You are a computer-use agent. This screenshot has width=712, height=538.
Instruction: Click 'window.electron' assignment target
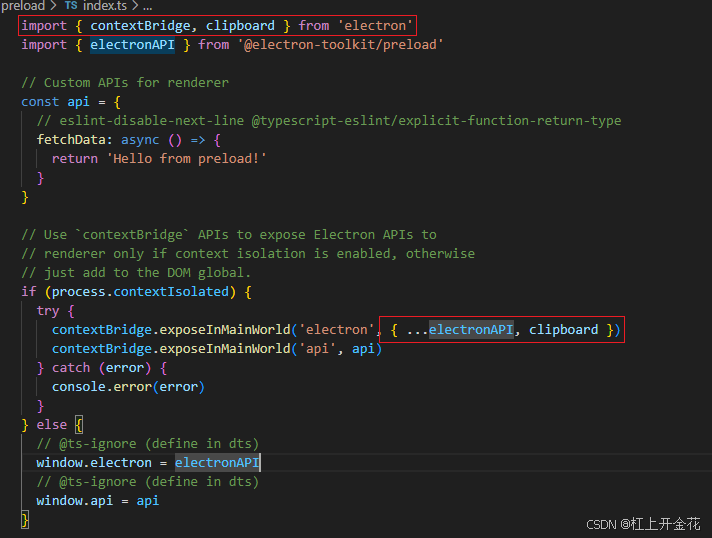[x=94, y=463]
